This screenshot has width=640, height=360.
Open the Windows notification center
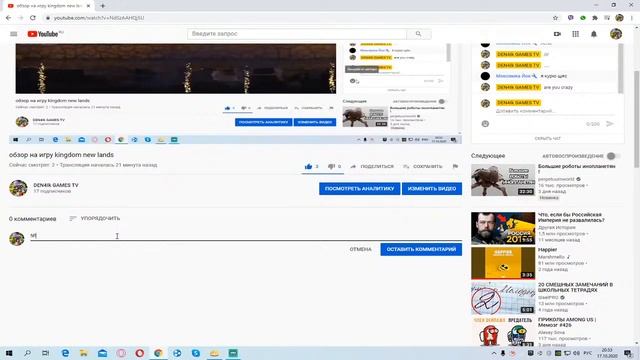628,353
